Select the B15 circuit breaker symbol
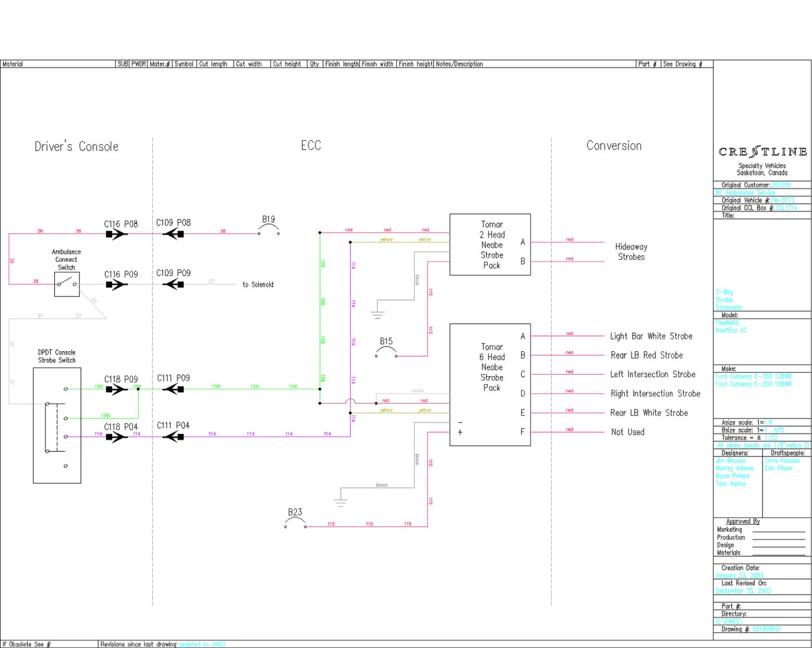Viewport: 812px width, 648px height. [386, 353]
